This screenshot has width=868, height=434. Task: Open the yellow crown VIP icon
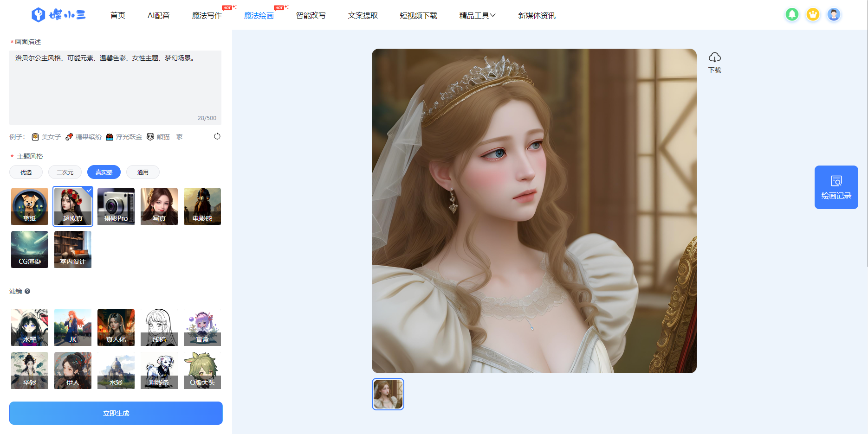pos(813,15)
